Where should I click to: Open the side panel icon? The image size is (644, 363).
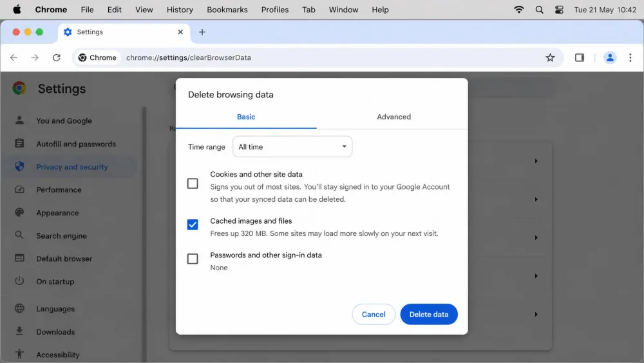coord(580,57)
